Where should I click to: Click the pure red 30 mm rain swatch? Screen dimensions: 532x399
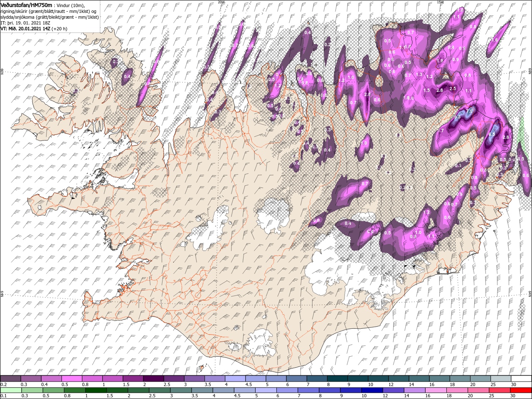click(x=521, y=390)
